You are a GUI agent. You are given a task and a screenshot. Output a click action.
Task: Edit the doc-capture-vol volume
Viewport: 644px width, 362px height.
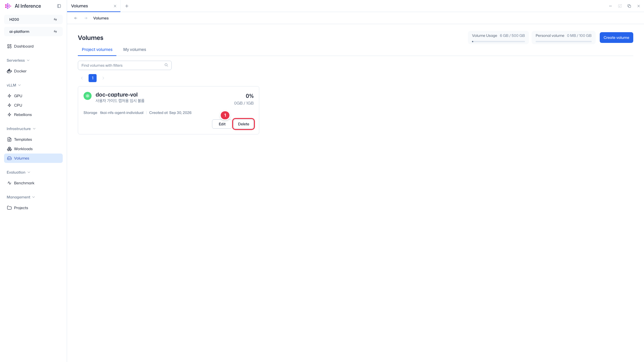(222, 124)
